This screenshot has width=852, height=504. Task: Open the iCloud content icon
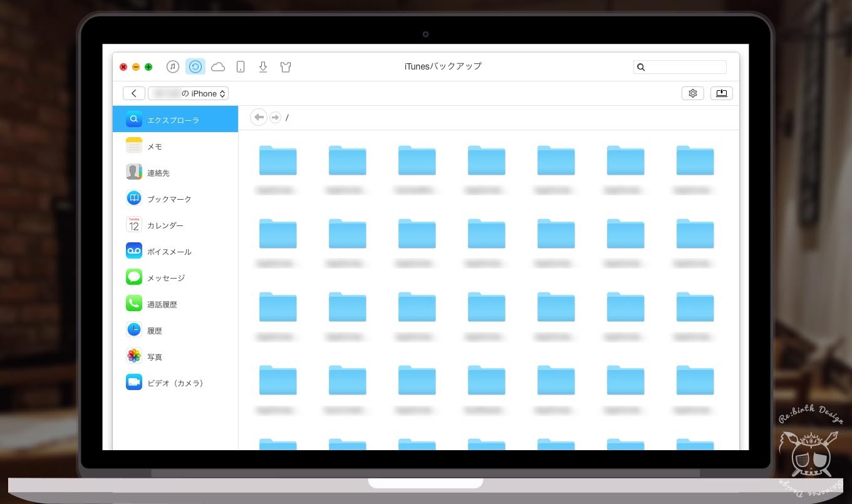(x=218, y=67)
